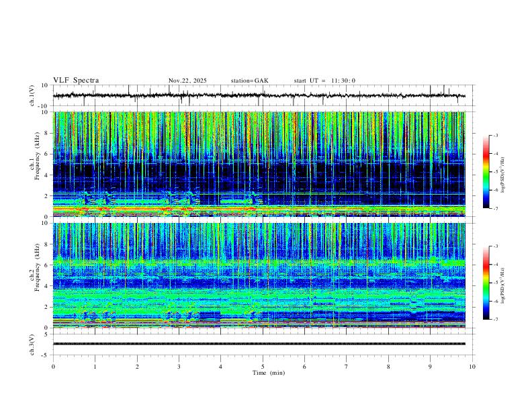Screen dimensions: 532x411
Task: Click the ch.2 spectrogram color bar
Action: (486, 283)
